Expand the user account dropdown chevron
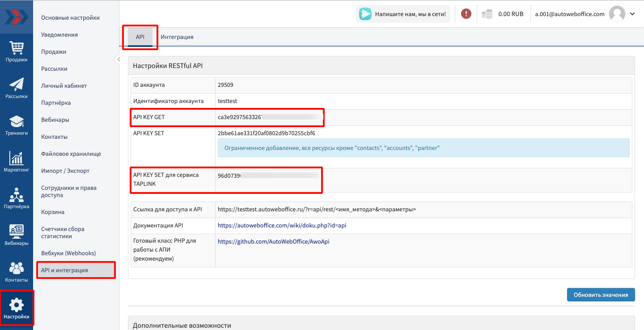Screen dimensions: 644x330 (632, 14)
